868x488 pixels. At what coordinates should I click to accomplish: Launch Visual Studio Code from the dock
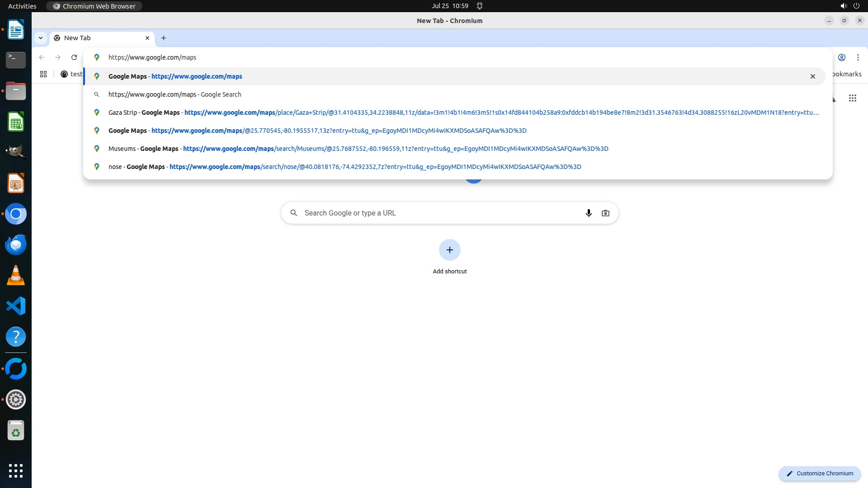coord(16,306)
